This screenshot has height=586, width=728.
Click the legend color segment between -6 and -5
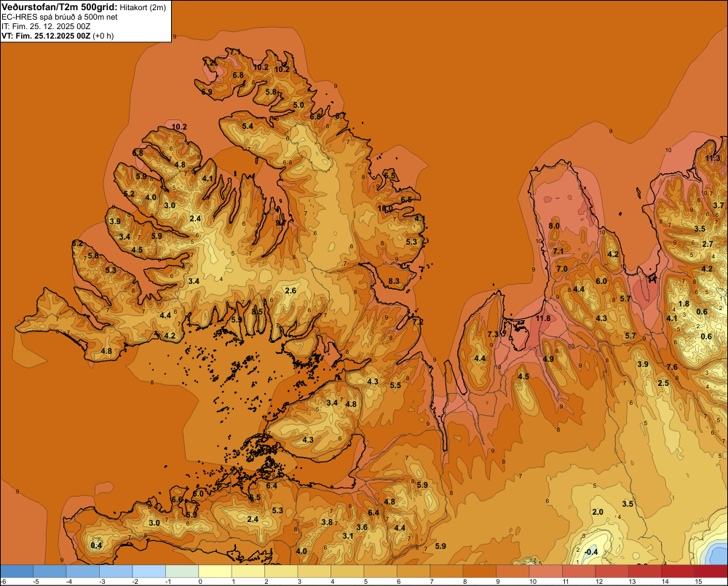pos(17,571)
